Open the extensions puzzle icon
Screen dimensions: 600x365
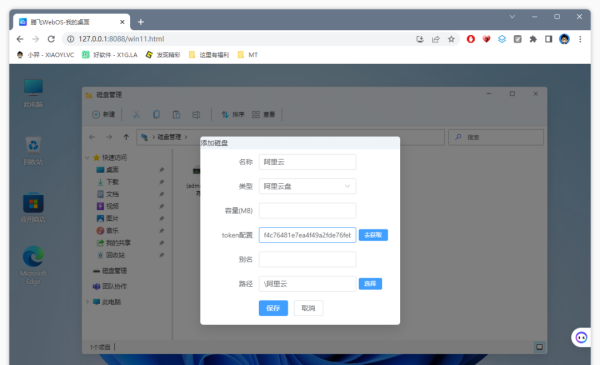click(533, 39)
